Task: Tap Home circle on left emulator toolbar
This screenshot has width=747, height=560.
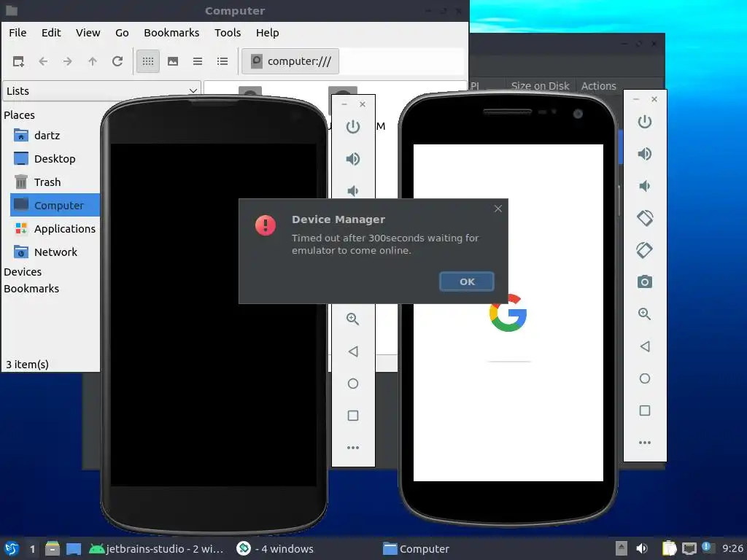Action: tap(353, 384)
